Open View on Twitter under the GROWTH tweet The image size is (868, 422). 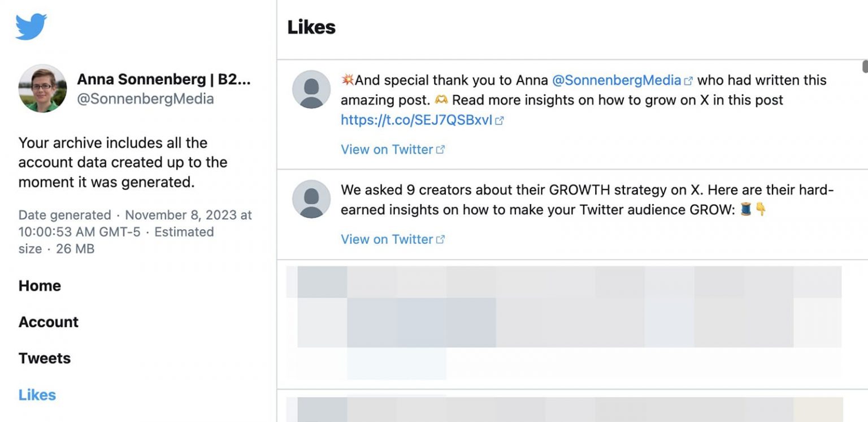[388, 239]
